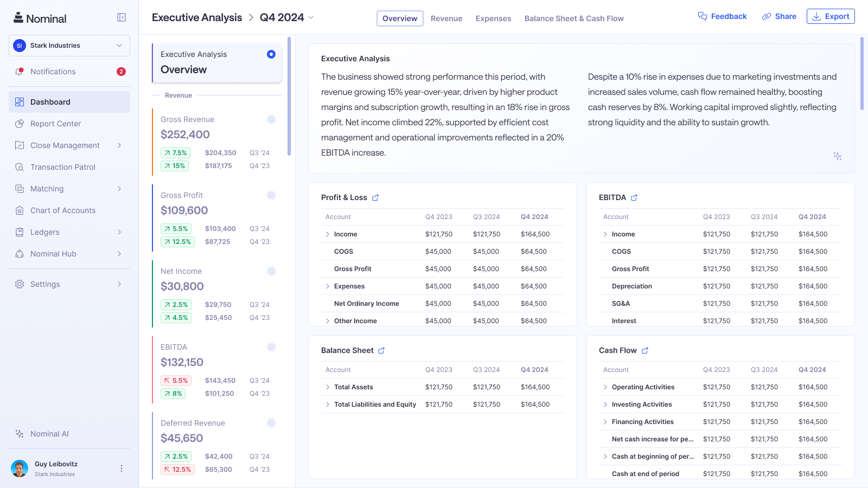
Task: Open the Balance Sheet & Cash Flow tab
Action: tap(574, 18)
